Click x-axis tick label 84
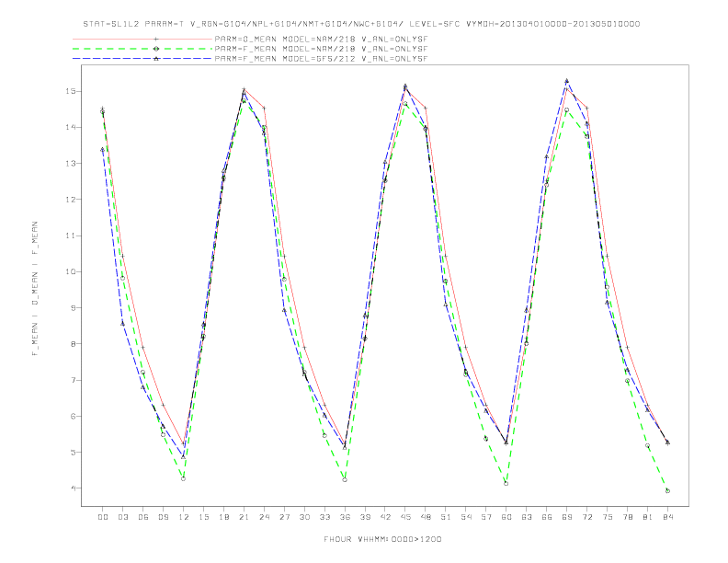Screen dimensions: 728x563 click(667, 517)
